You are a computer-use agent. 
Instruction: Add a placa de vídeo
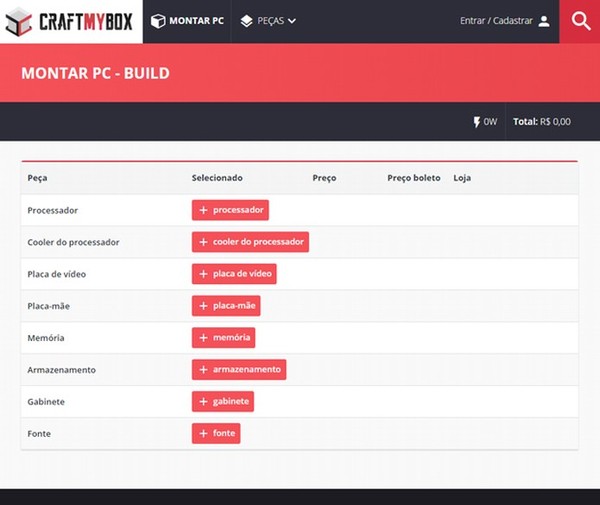point(234,274)
